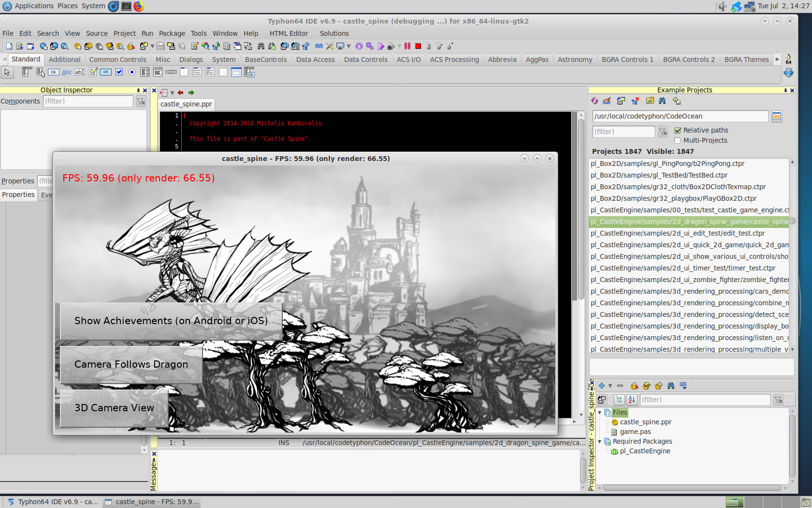Viewport: 812px width, 508px height.
Task: Toggle the Relative paths checkbox
Action: pos(678,130)
